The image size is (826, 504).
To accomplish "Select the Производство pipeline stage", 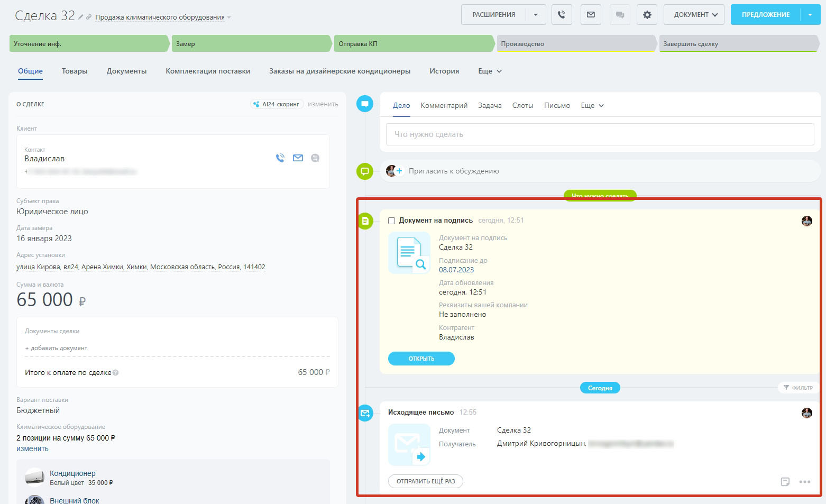I will 575,44.
